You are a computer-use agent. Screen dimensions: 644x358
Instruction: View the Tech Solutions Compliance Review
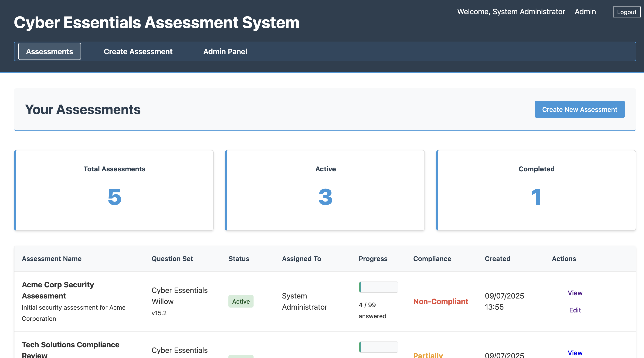575,353
